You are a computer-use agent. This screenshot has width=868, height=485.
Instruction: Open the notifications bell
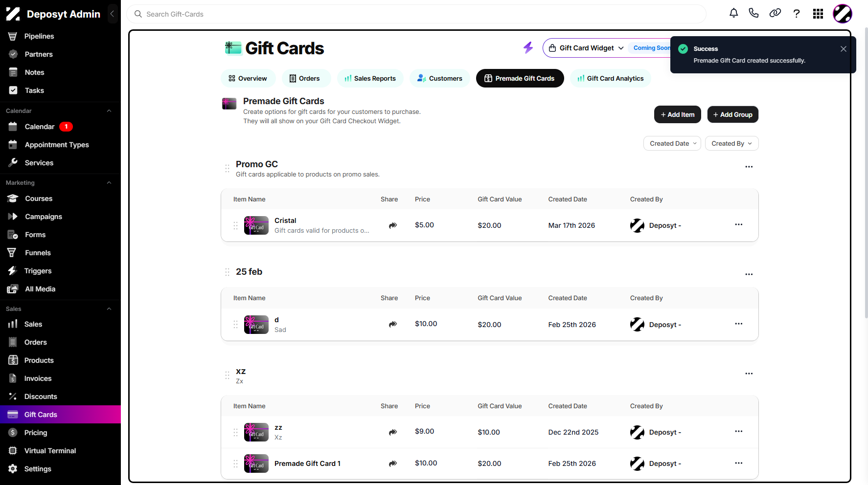(733, 14)
